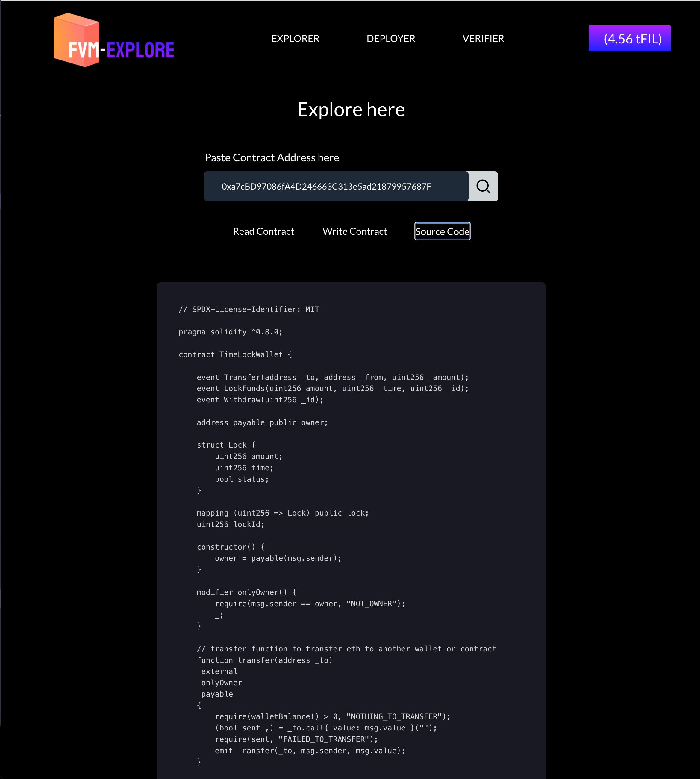This screenshot has width=700, height=779.
Task: Select the Source Code tab
Action: coord(442,231)
